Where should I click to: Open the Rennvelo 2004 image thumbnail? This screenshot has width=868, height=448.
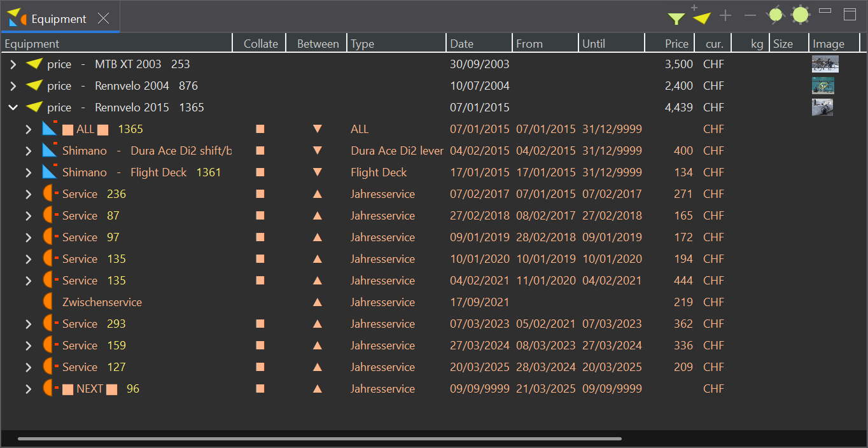823,86
